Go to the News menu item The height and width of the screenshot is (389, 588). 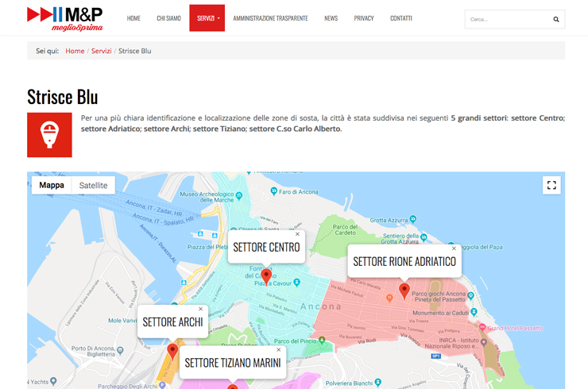[331, 18]
